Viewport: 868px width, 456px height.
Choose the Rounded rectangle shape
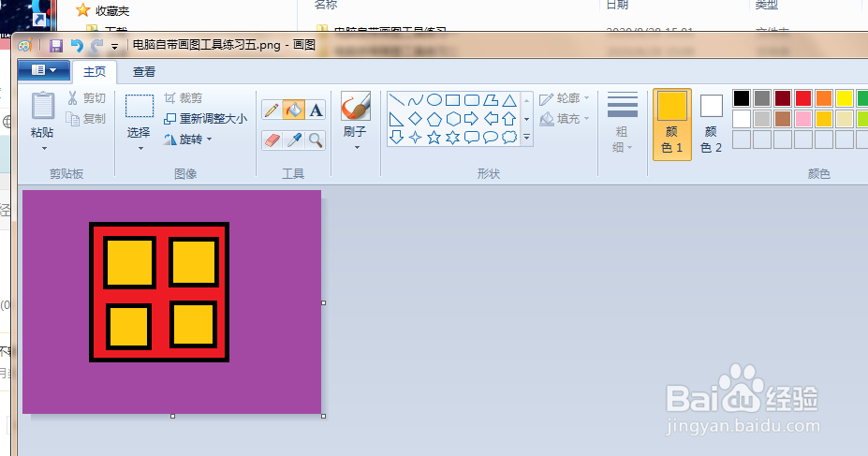click(472, 100)
